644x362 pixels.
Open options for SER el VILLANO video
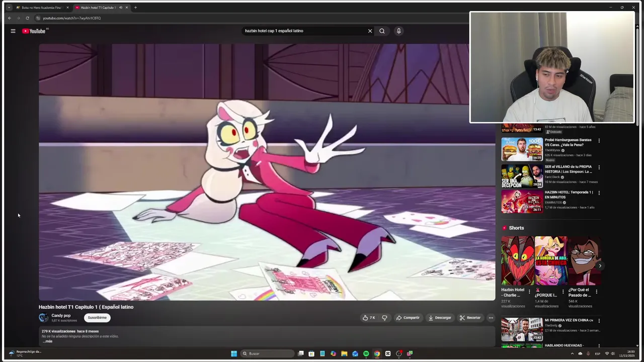pyautogui.click(x=599, y=167)
